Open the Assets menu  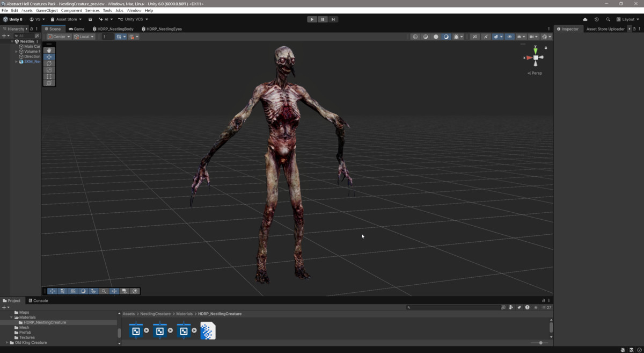tap(27, 10)
